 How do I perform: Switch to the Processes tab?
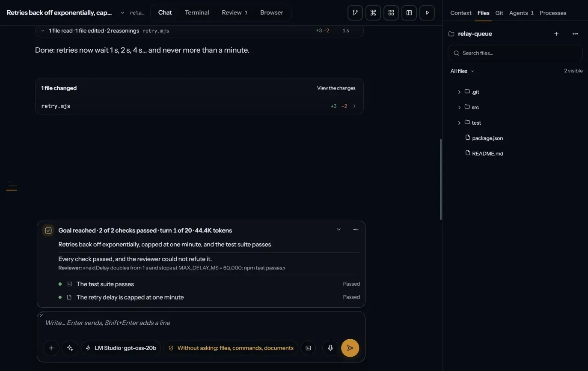click(553, 13)
